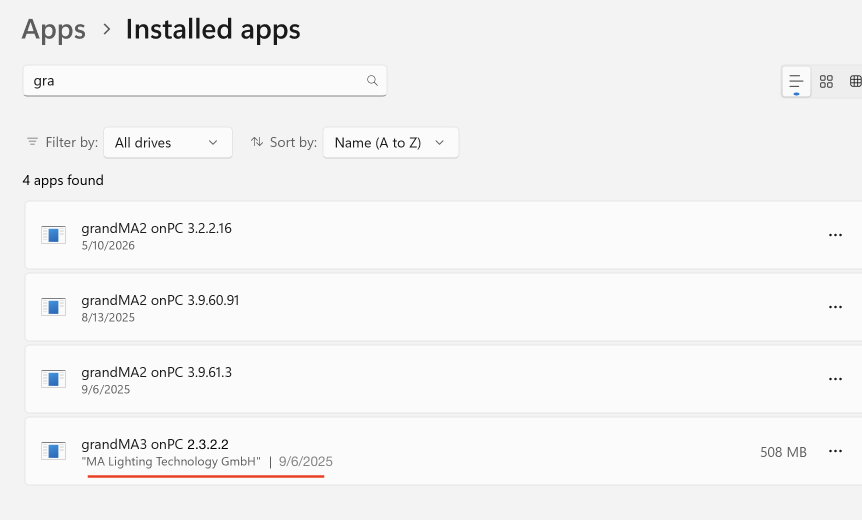Click the filter icon beside Filter by

click(32, 142)
